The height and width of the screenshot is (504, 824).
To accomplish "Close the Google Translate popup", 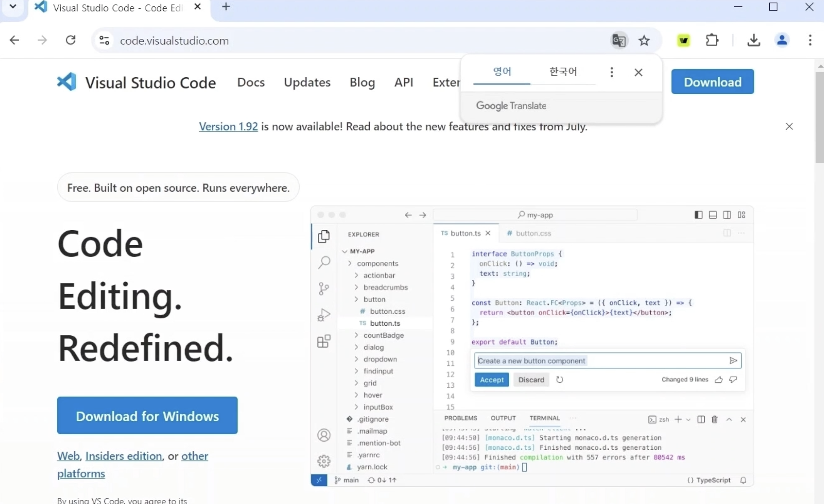I will [x=638, y=72].
